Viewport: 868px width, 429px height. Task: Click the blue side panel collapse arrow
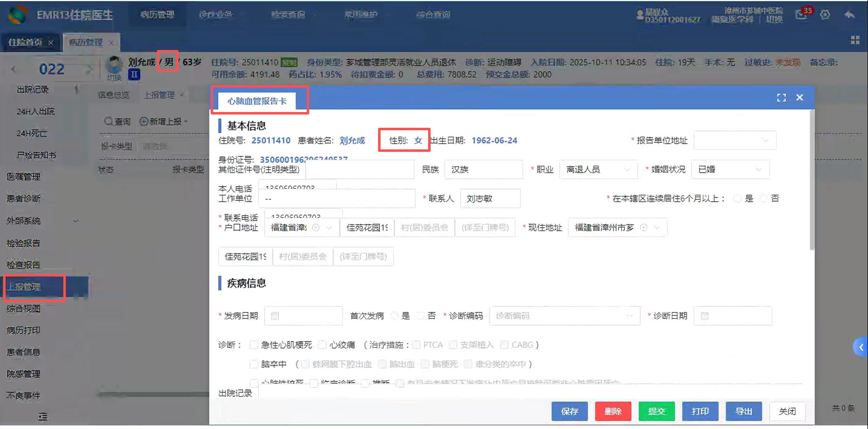point(861,347)
